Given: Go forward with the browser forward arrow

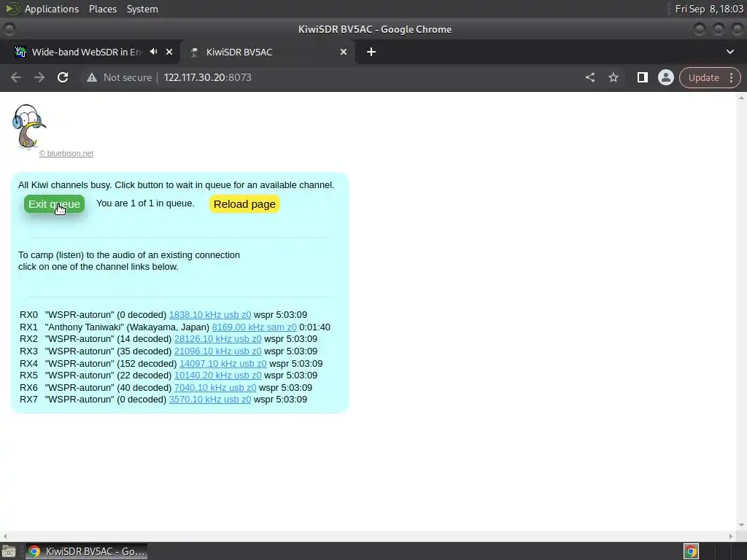Looking at the screenshot, I should pos(39,77).
